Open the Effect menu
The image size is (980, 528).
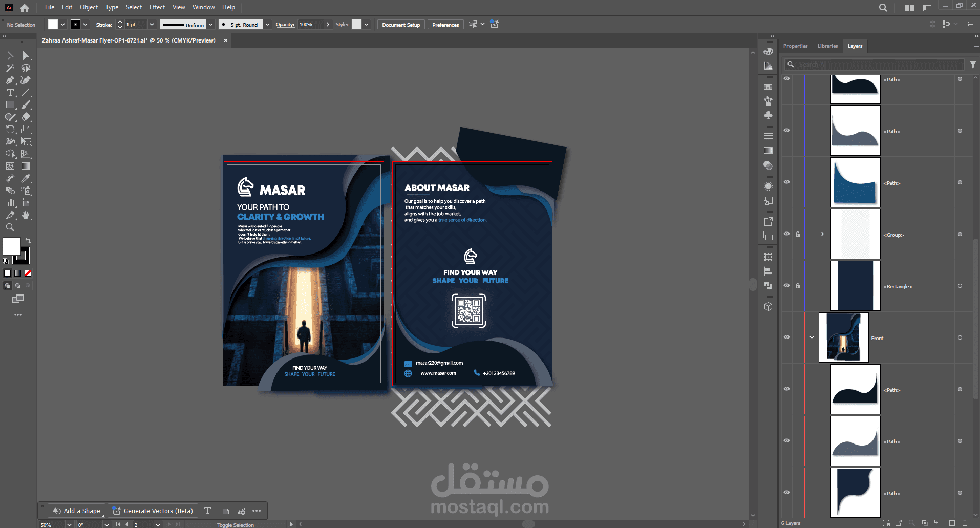[x=157, y=7]
